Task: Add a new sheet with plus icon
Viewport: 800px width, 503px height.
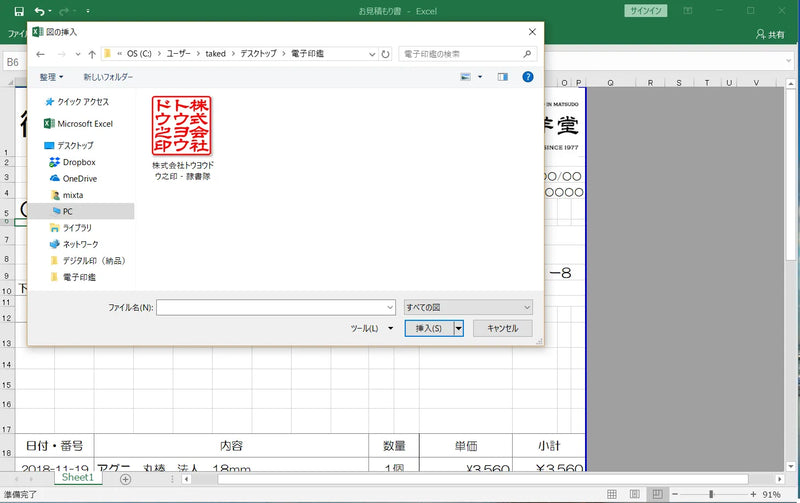Action: click(126, 479)
